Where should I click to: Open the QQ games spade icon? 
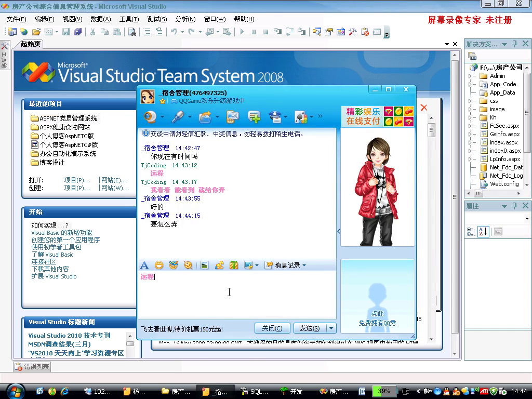coord(301,117)
